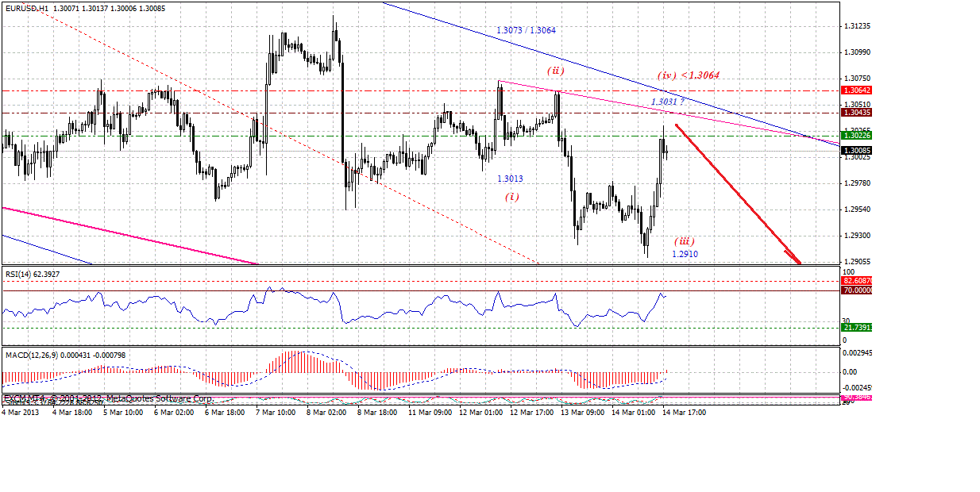Select the dark red 1.30435 level tag
This screenshot has height=492, width=980.
[x=858, y=113]
